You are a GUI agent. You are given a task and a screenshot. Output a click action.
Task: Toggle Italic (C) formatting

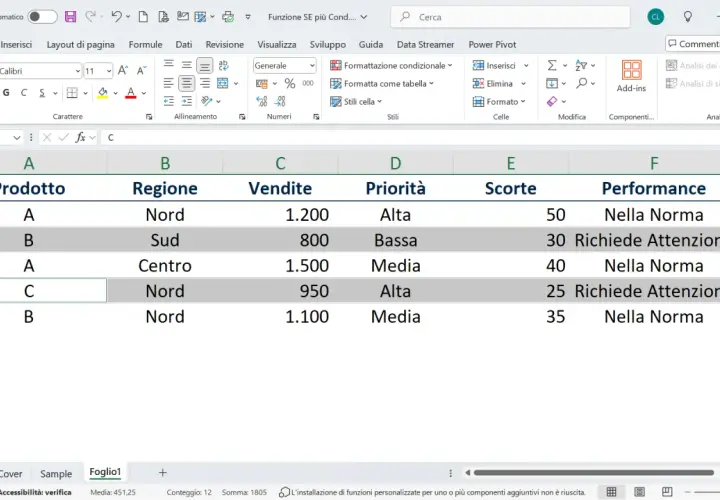[x=24, y=93]
